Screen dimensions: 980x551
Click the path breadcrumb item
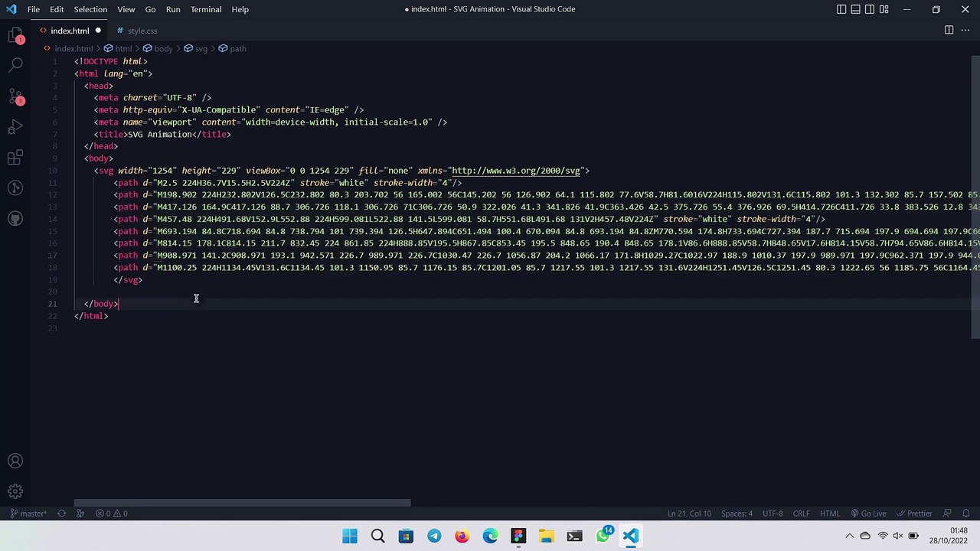coord(237,48)
